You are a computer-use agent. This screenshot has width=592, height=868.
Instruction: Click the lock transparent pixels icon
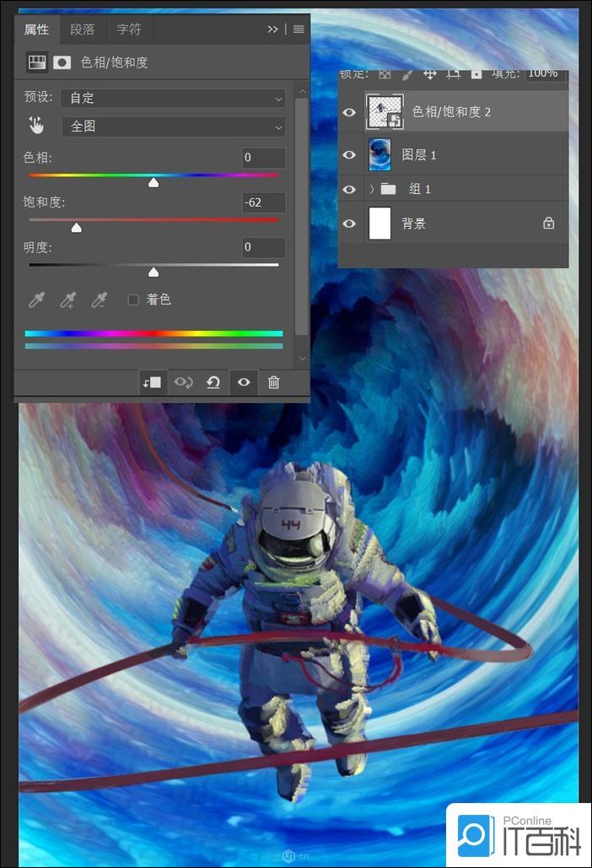click(x=385, y=75)
